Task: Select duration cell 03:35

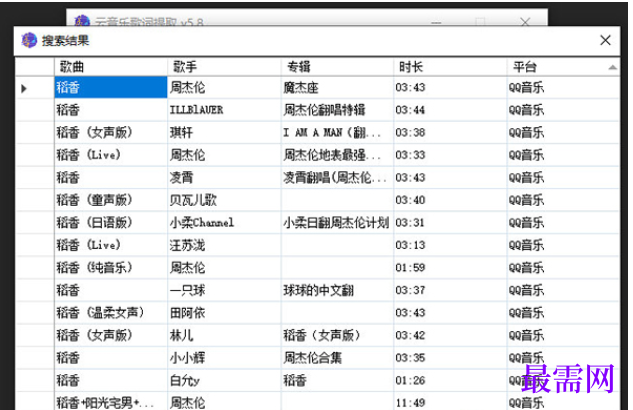Action: (450, 358)
